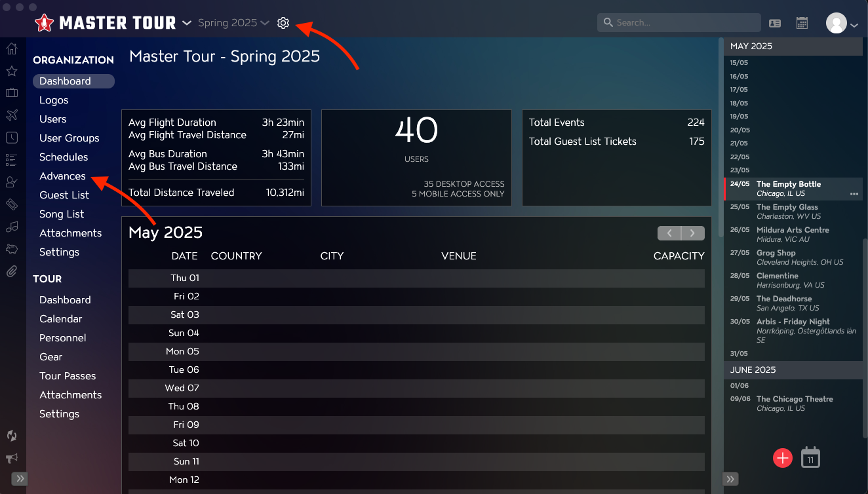Select Arbis - Friday Night event
Screen dimensions: 868x494
793,331
